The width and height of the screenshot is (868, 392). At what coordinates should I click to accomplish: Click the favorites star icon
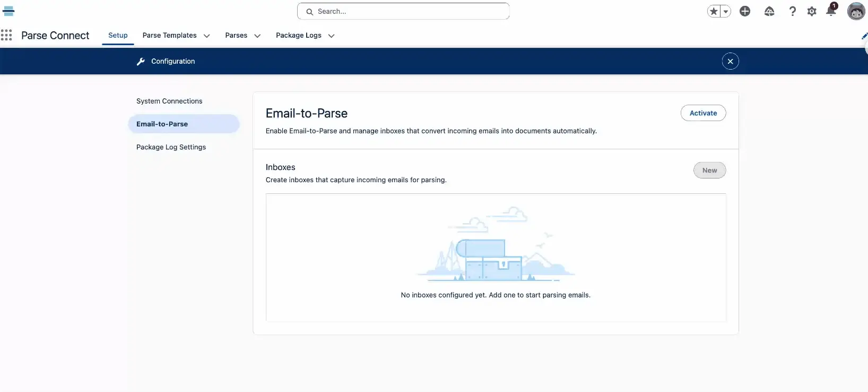(714, 11)
